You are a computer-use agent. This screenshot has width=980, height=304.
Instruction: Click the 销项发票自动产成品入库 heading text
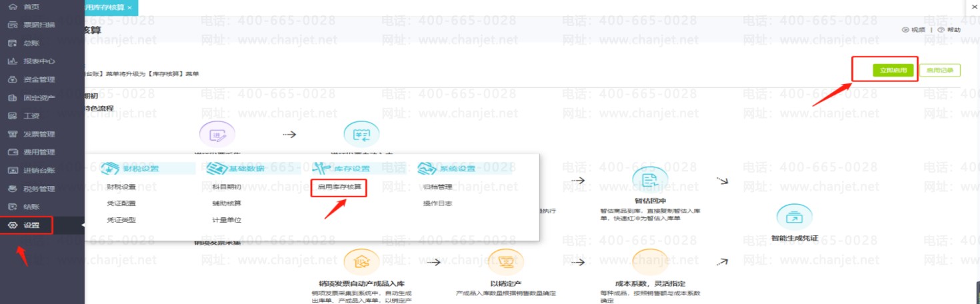click(362, 283)
